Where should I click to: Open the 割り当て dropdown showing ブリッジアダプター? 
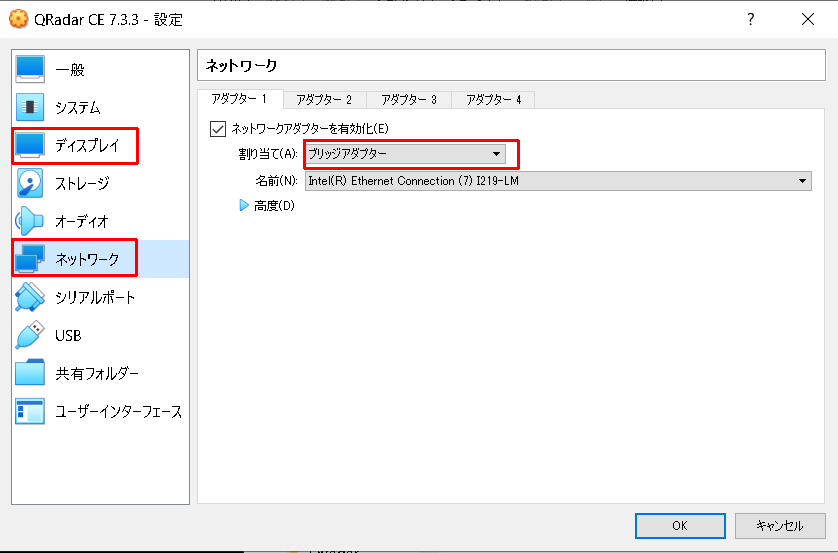[x=405, y=154]
